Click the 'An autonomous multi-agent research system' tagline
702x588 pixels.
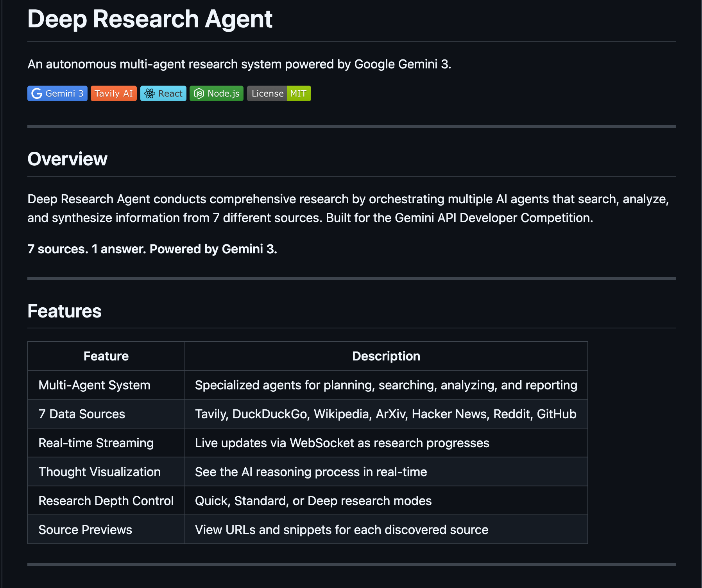239,64
